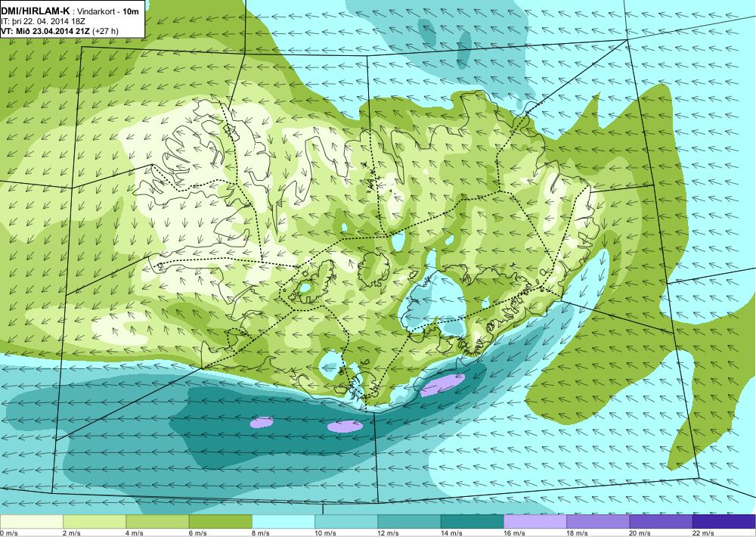Viewport: 756px width, 537px height.
Task: Click the "IT: þri 22. 04. 2014 18Z" line
Action: (43, 21)
